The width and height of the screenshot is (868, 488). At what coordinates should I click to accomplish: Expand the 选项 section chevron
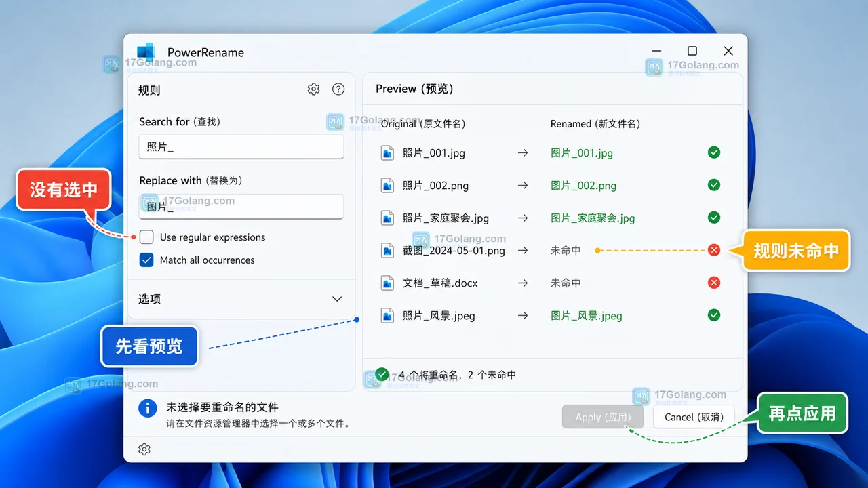pyautogui.click(x=337, y=299)
